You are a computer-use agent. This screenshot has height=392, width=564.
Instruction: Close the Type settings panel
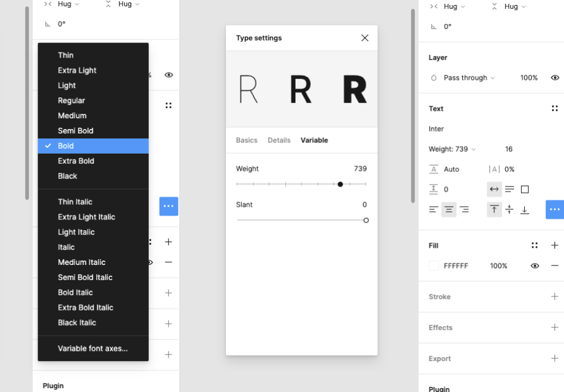(x=365, y=38)
